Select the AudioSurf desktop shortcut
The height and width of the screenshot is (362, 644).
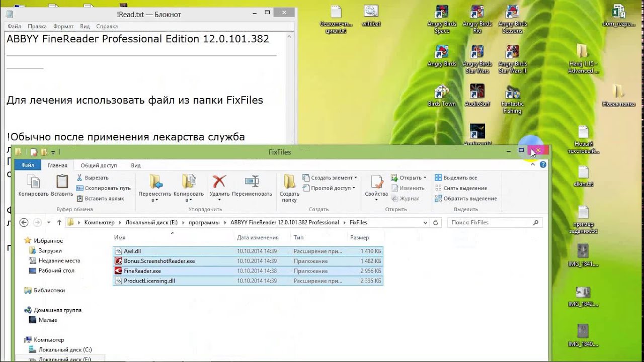pos(477,96)
